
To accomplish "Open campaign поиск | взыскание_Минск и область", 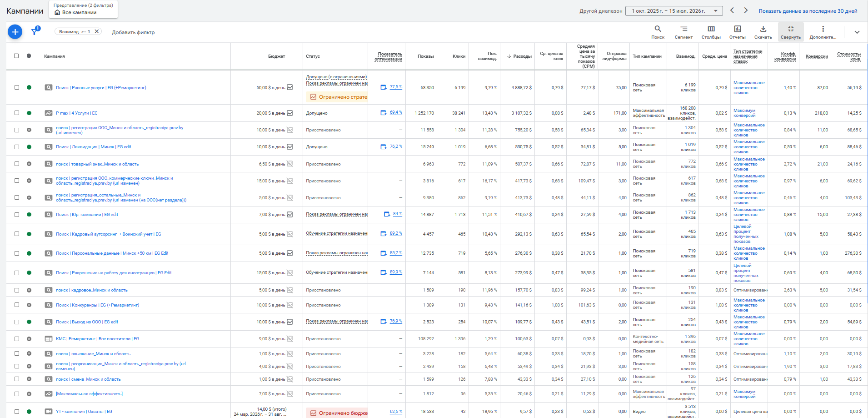I will pyautogui.click(x=93, y=354).
